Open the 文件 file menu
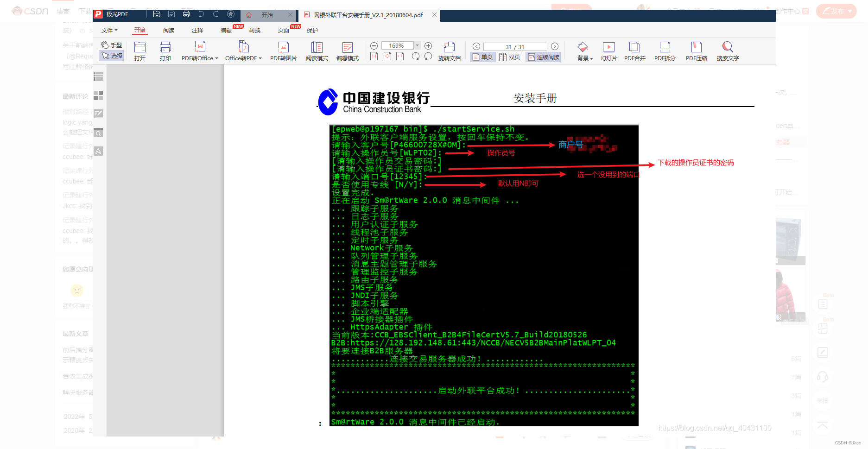The height and width of the screenshot is (449, 868). pos(109,31)
